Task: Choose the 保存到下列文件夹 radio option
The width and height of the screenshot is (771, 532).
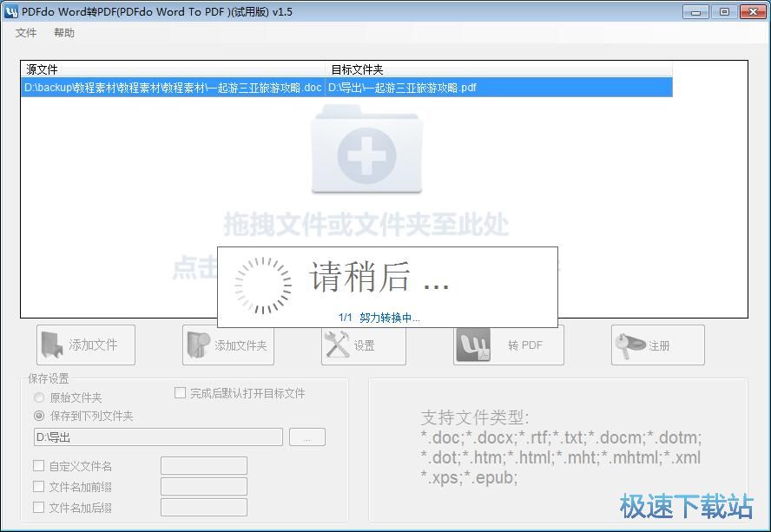Action: [37, 416]
